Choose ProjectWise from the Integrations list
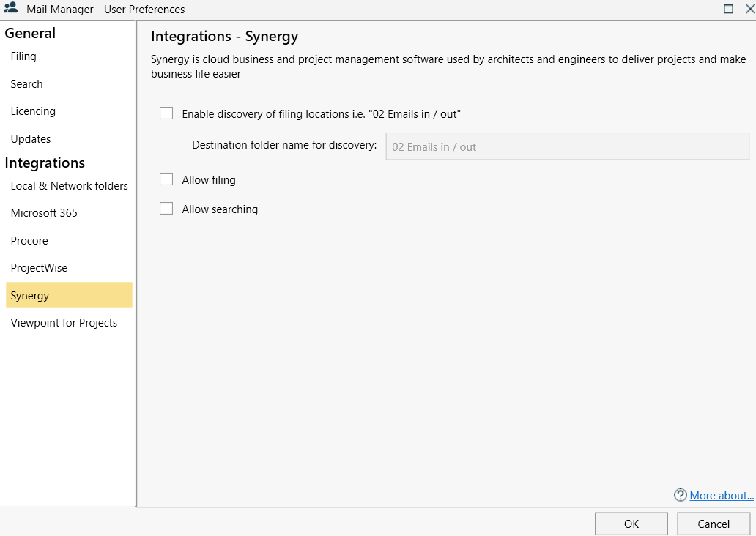The image size is (756, 536). pyautogui.click(x=39, y=268)
